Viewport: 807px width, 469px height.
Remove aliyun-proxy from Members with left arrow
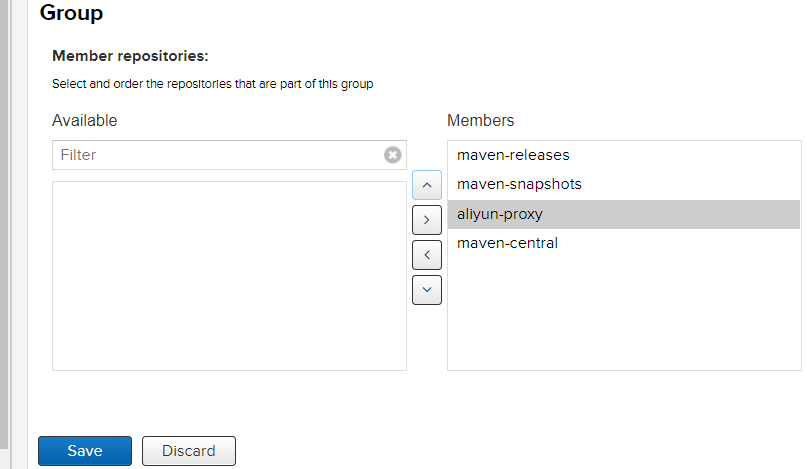tap(427, 254)
